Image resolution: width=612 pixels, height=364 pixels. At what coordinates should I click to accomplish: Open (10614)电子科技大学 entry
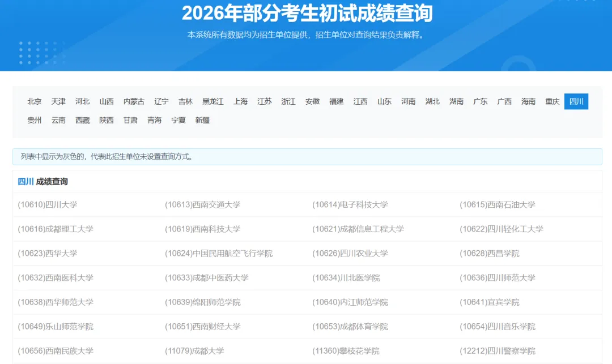(x=350, y=204)
